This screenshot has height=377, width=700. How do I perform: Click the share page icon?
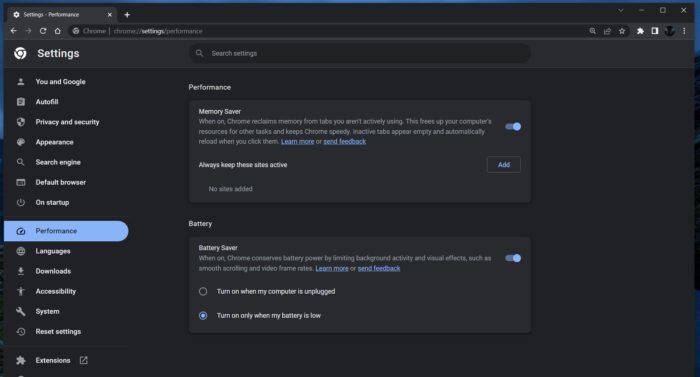pos(607,31)
